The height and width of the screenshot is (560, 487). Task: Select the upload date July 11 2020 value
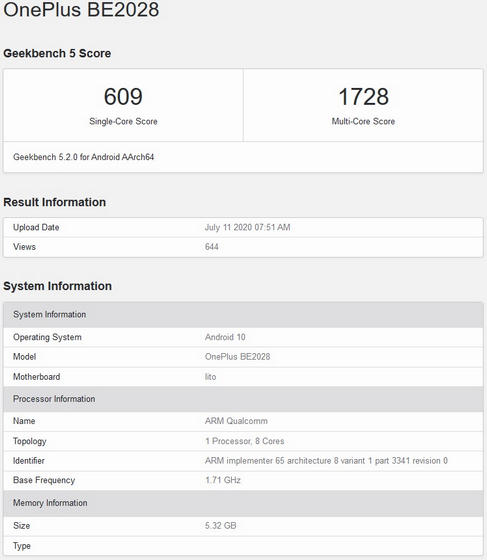(x=247, y=228)
